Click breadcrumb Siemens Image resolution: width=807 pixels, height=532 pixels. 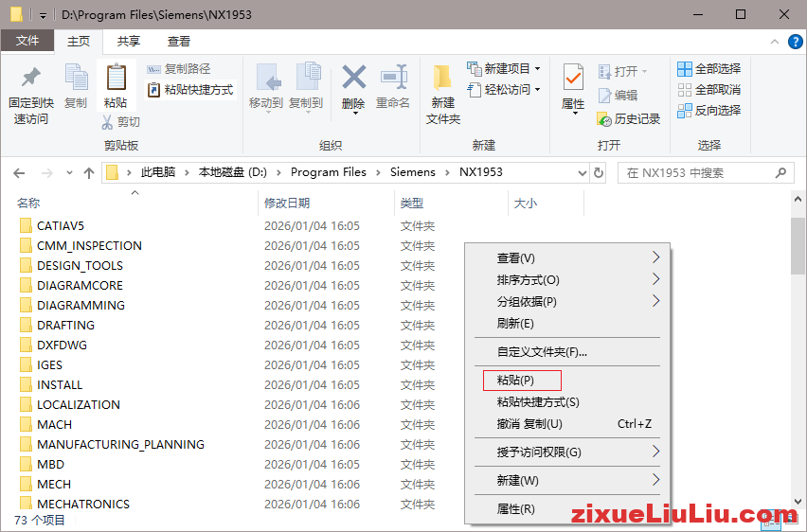[413, 172]
